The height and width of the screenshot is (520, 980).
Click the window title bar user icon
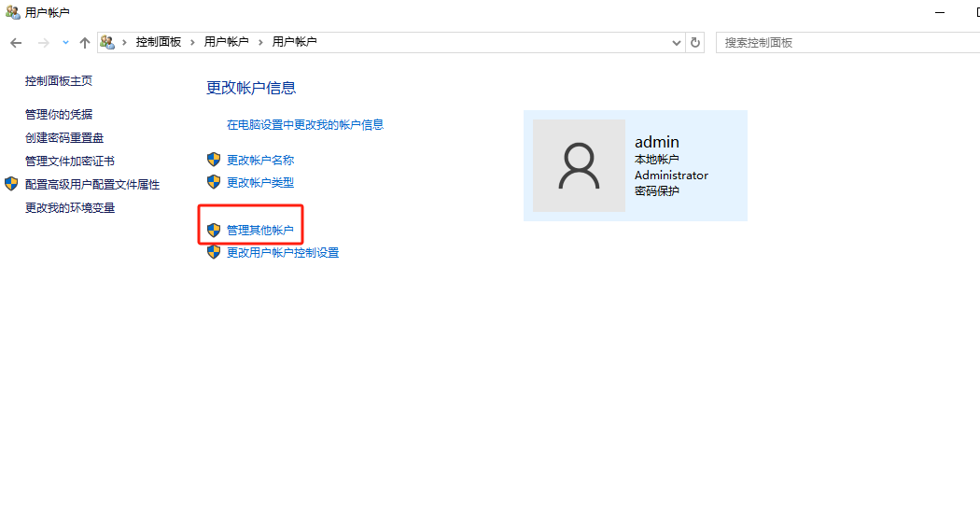pos(12,12)
